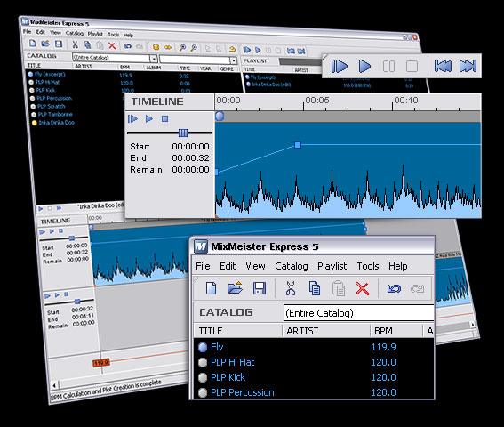The height and width of the screenshot is (427, 504).
Task: Sort by the ALBUM column header in the background window
Action: point(153,68)
